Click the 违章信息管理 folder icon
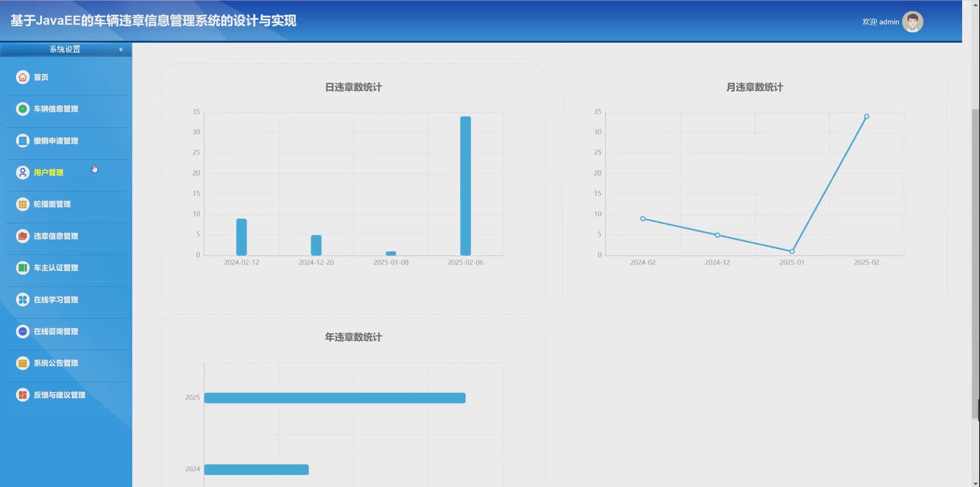This screenshot has height=487, width=980. pyautogui.click(x=22, y=236)
